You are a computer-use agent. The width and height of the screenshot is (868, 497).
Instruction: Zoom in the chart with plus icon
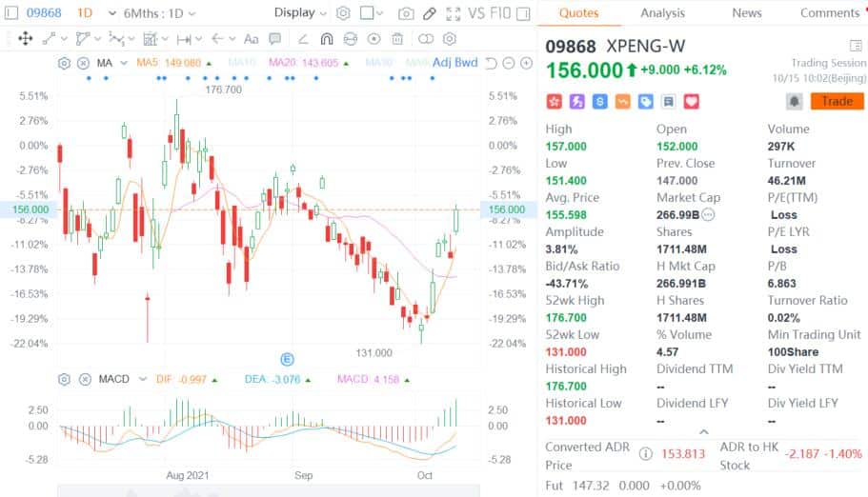[527, 63]
